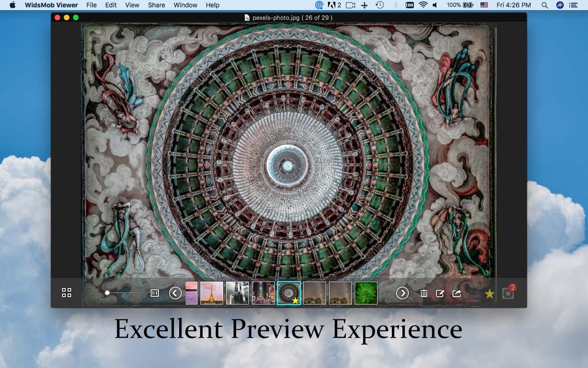
Task: Click the share export icon
Action: click(x=457, y=293)
